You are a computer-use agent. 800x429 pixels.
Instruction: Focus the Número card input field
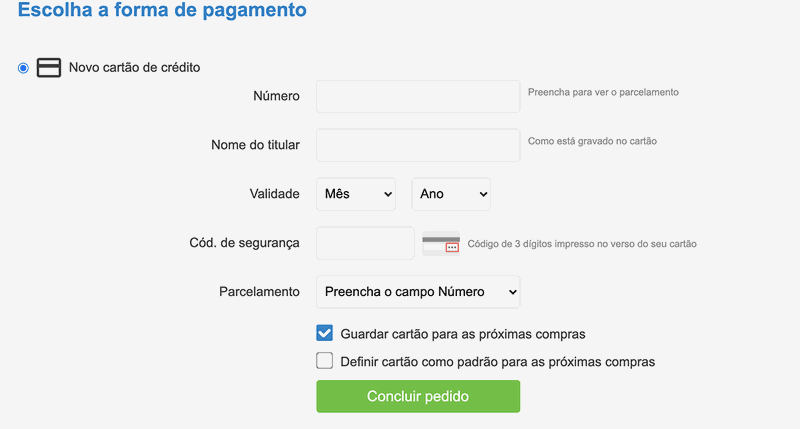[x=418, y=96]
